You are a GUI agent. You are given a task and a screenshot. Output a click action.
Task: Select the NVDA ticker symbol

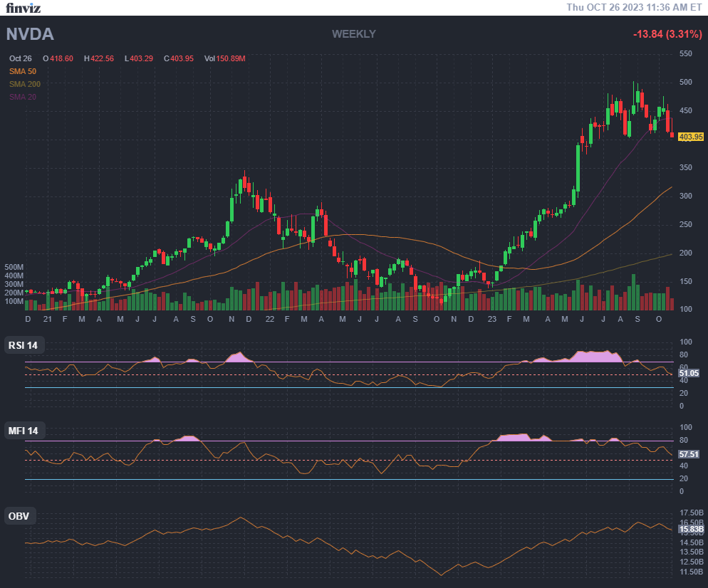(30, 34)
